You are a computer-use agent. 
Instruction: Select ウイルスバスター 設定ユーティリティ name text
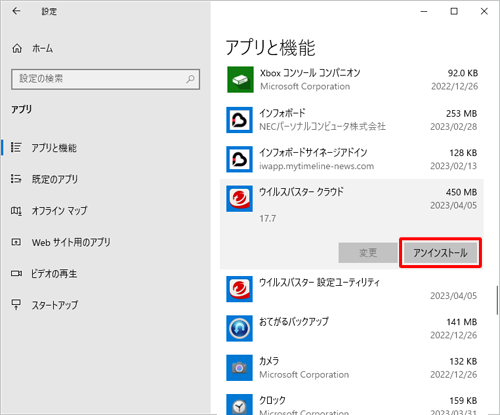pos(319,283)
